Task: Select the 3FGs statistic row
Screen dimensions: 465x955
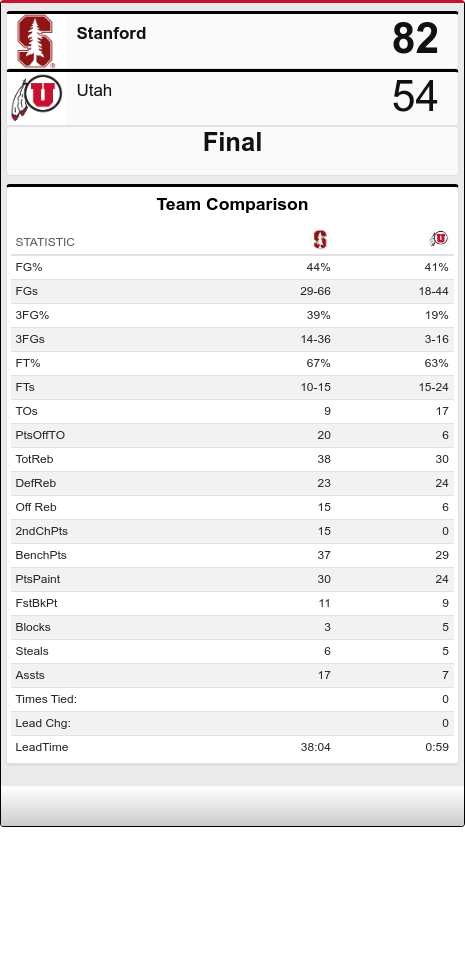Action: coord(232,339)
